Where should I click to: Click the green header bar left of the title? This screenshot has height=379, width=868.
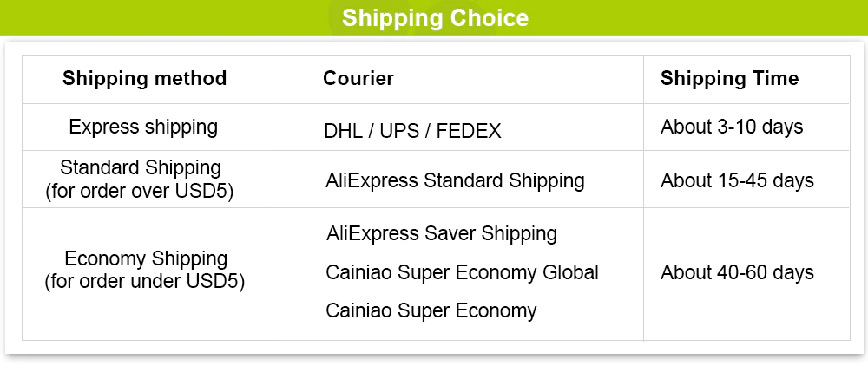point(156,18)
